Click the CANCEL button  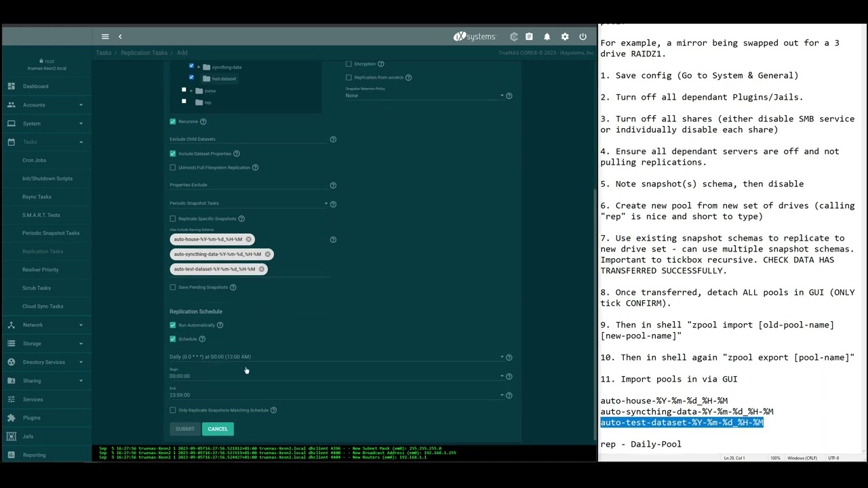[x=218, y=429]
